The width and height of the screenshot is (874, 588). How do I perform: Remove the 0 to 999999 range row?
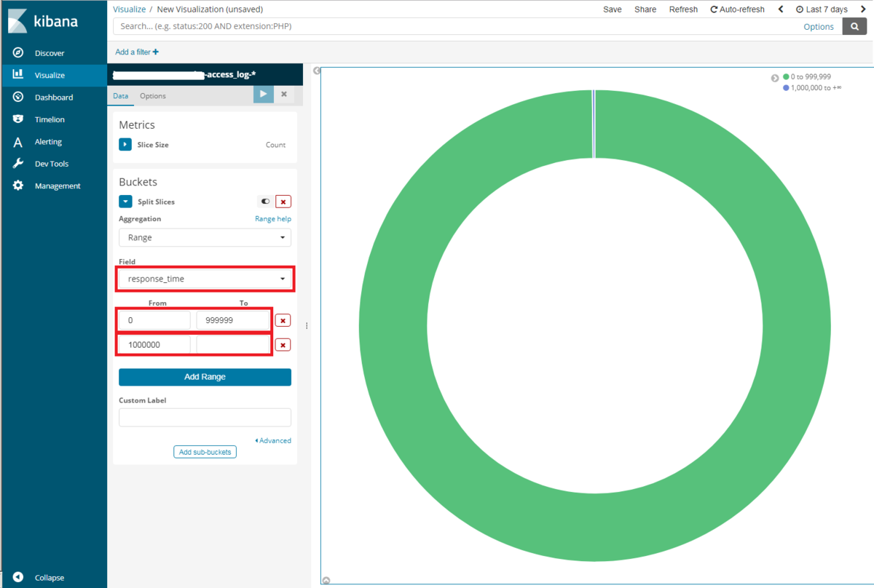(283, 320)
